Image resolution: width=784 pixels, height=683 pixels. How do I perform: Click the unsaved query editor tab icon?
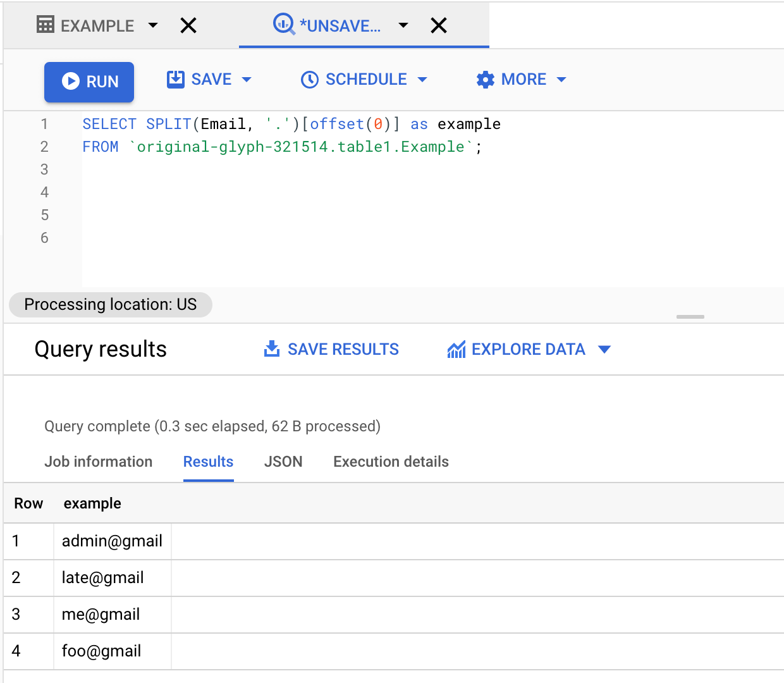point(283,25)
